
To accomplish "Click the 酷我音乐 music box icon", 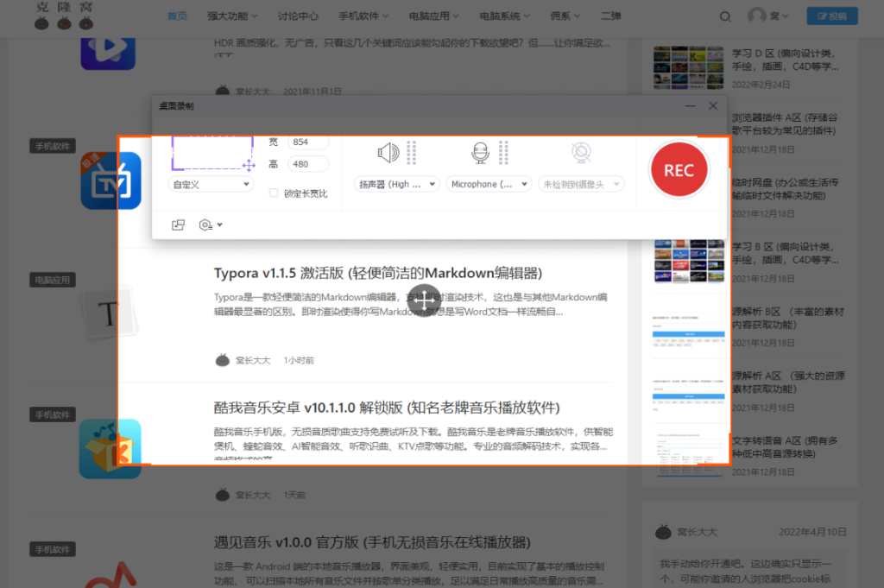I will tap(110, 449).
